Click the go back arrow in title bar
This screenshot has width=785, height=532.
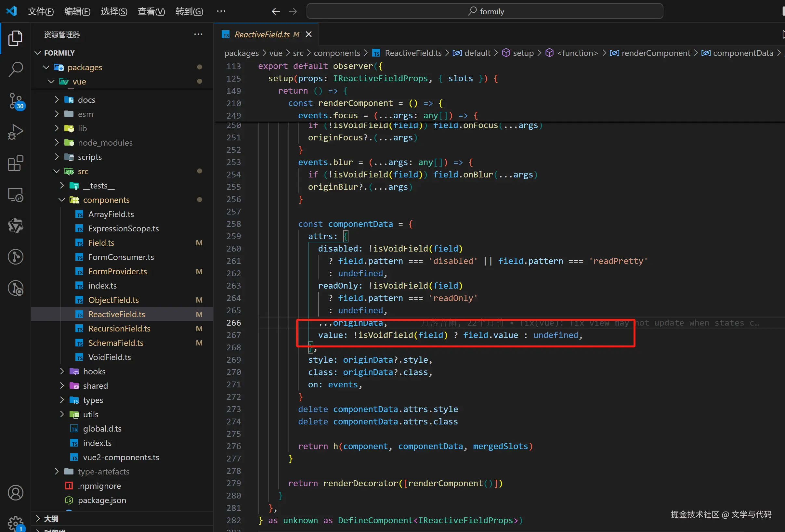coord(276,11)
